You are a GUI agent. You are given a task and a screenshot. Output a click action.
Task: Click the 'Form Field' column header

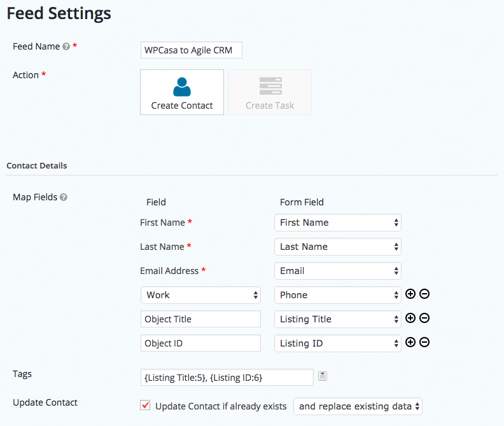coord(302,202)
